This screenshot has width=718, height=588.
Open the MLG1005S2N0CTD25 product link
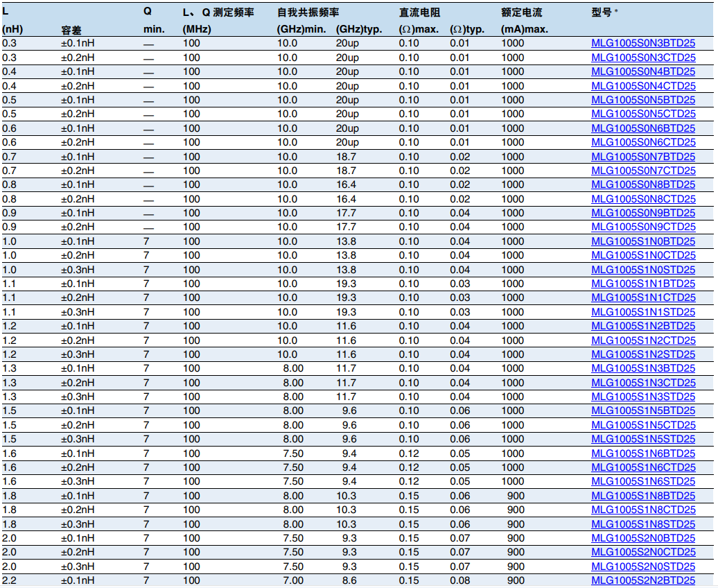pyautogui.click(x=643, y=552)
